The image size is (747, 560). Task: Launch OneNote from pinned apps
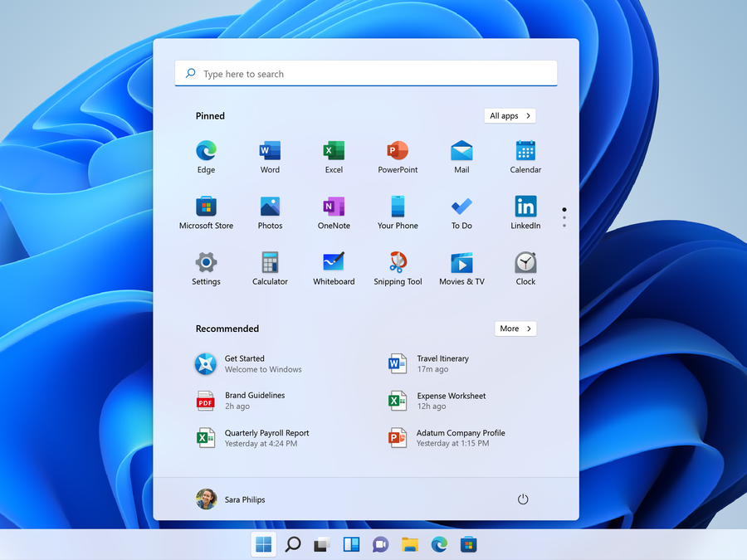[x=334, y=213]
